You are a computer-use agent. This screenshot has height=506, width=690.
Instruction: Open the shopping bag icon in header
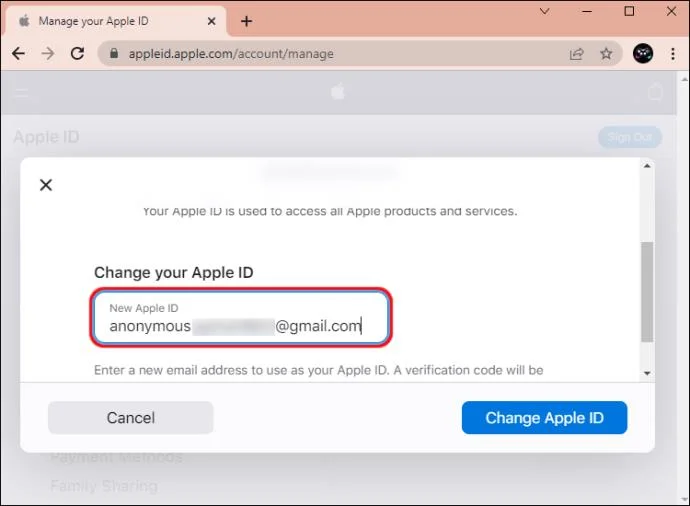coord(655,92)
